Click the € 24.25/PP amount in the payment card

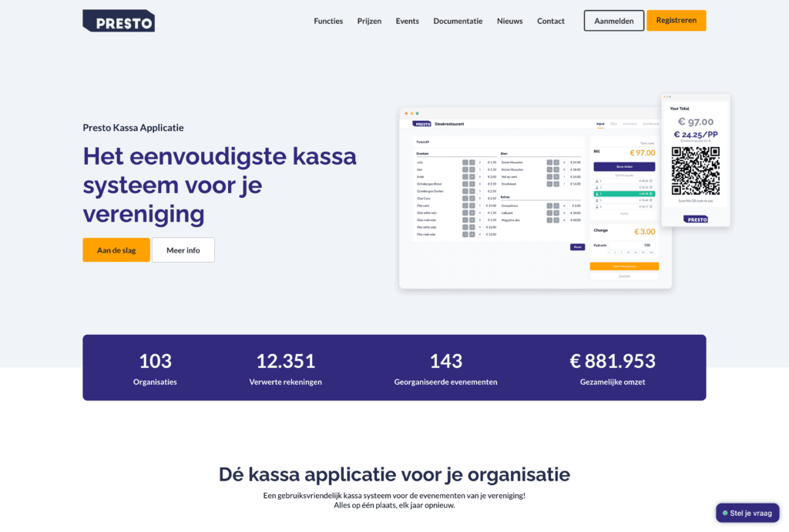pyautogui.click(x=696, y=134)
